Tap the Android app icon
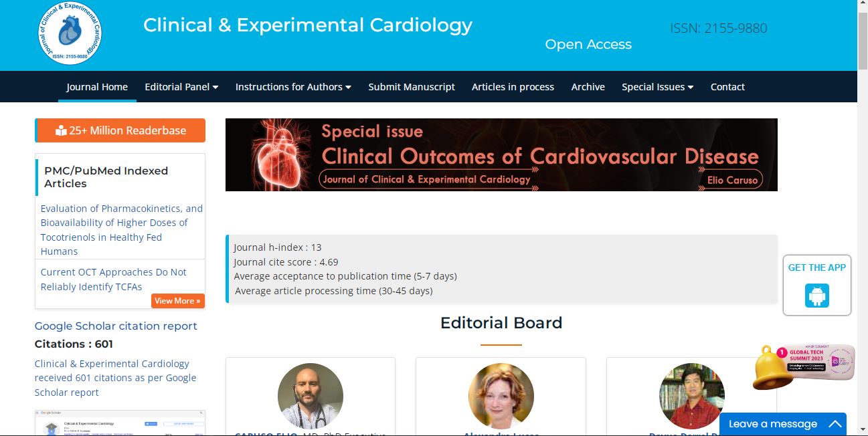 [x=817, y=296]
